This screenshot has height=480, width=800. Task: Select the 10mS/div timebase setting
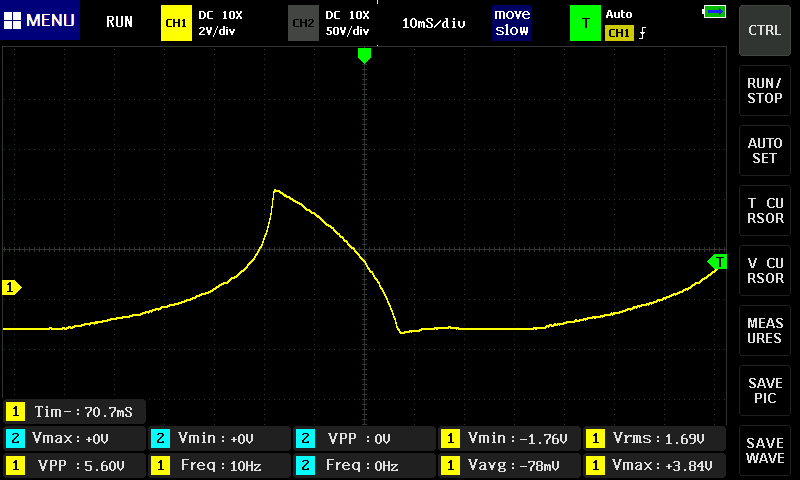[x=433, y=22]
